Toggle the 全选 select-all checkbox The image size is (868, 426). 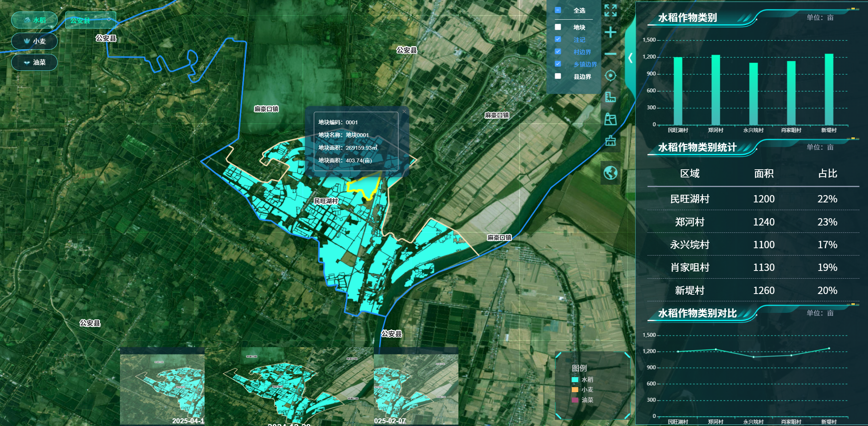(558, 10)
